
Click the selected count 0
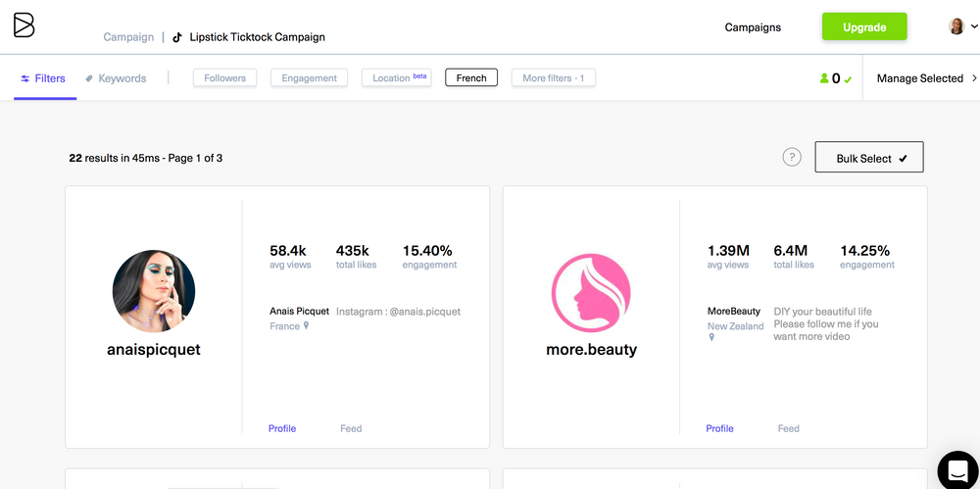836,78
